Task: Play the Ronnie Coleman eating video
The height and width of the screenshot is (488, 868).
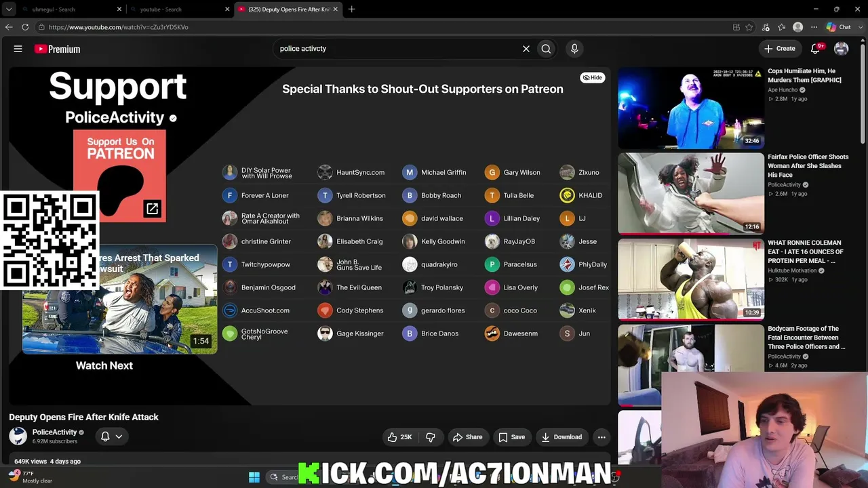Action: (x=691, y=279)
